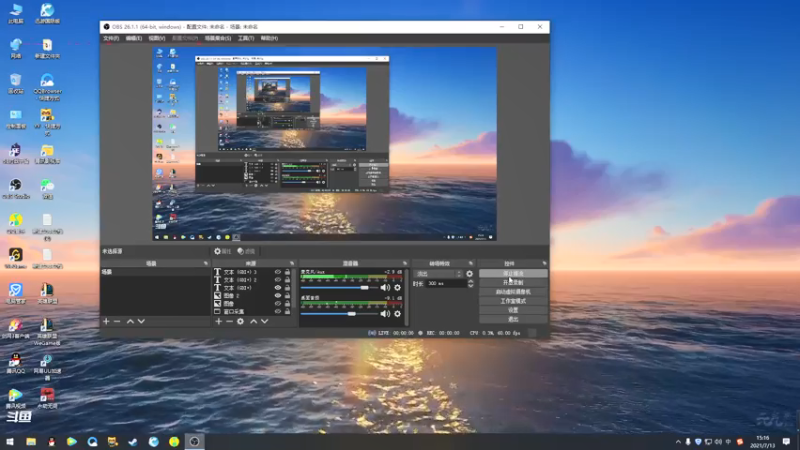Screen dimensions: 800x450
Task: Click the 设置 settings button in Controls
Action: [x=513, y=311]
